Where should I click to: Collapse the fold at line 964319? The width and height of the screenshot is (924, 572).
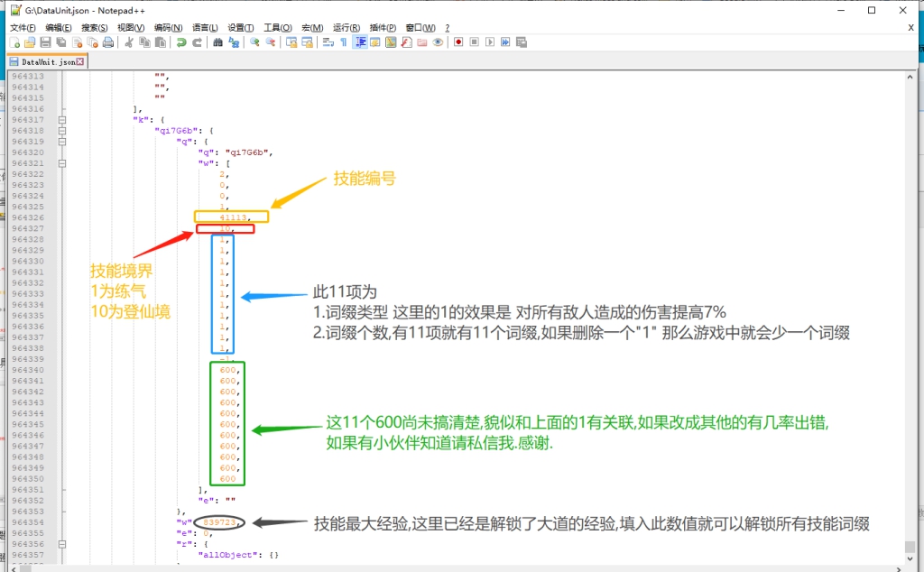click(x=62, y=142)
